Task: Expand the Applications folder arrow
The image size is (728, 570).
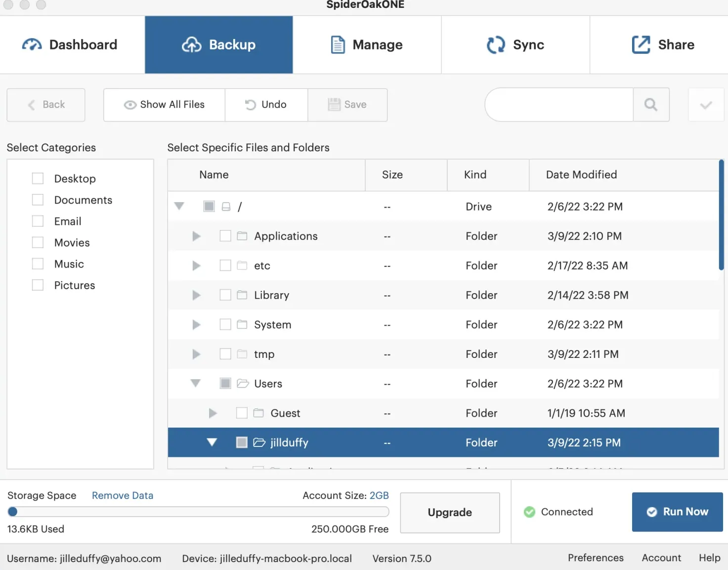Action: click(x=196, y=236)
